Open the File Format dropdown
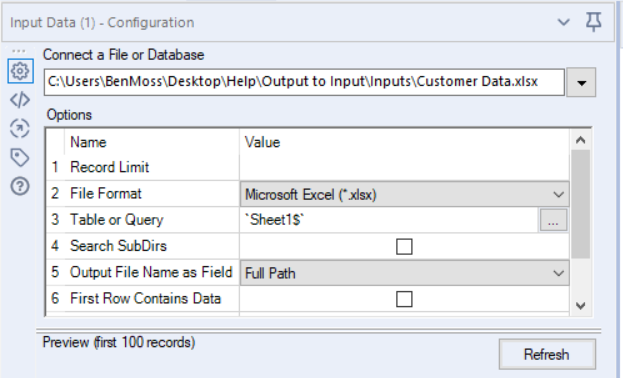 pos(404,194)
